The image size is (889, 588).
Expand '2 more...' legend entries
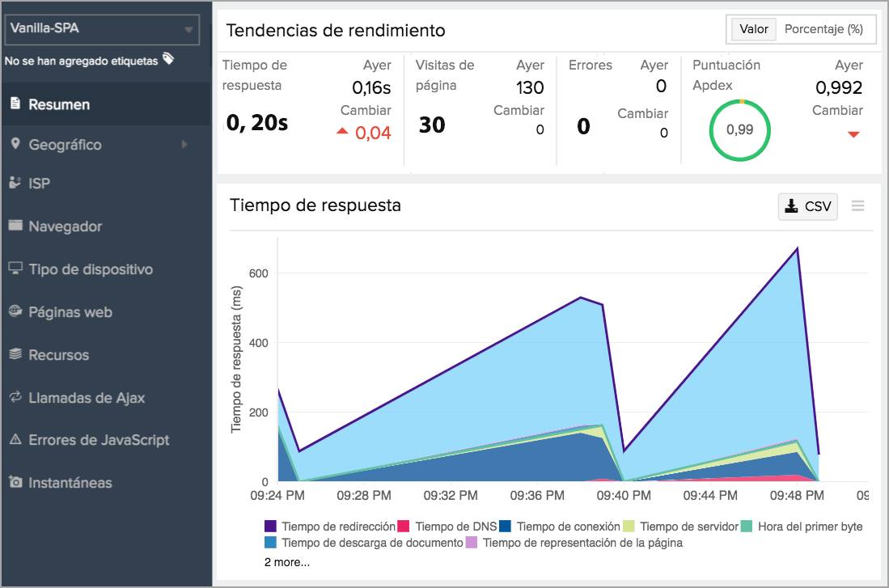(287, 562)
